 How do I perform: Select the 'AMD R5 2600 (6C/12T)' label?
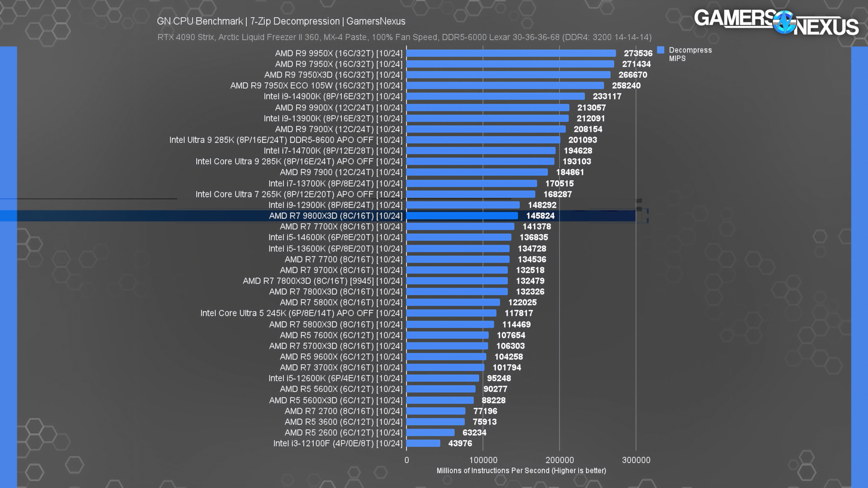coord(344,433)
